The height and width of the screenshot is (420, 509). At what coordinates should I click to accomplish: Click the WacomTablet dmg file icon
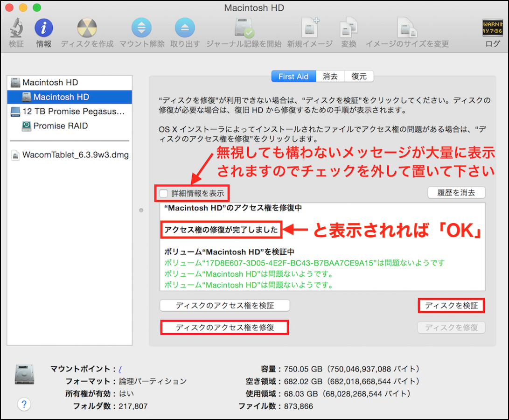(x=15, y=155)
